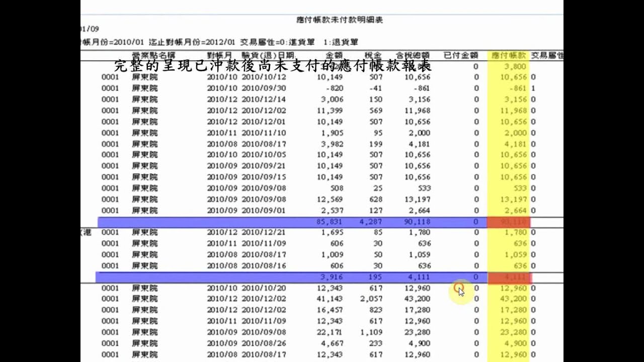The width and height of the screenshot is (644, 362).
Task: Click the subtotal amount 3,916
Action: [332, 277]
